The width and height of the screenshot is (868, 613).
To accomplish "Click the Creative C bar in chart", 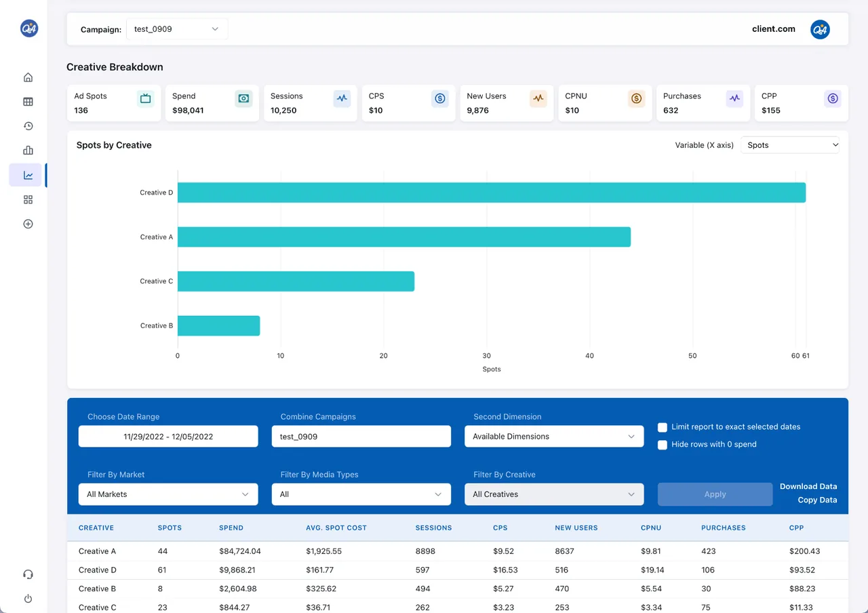I will pos(296,281).
